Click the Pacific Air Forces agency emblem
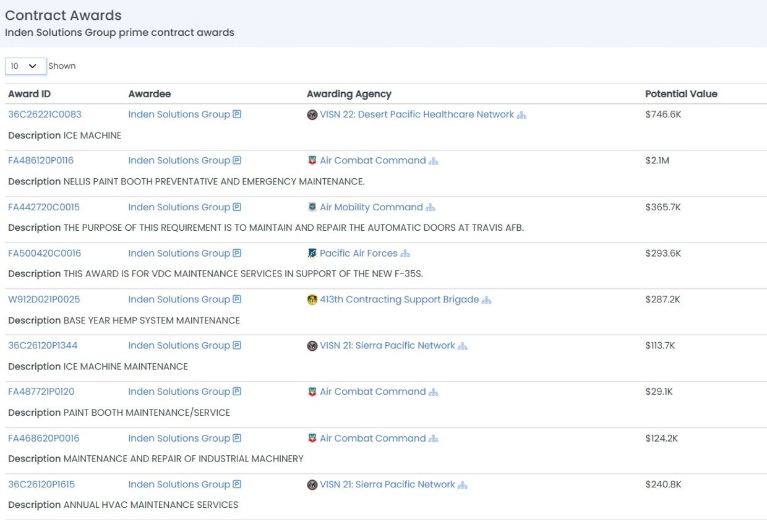This screenshot has height=532, width=767. pyautogui.click(x=312, y=254)
